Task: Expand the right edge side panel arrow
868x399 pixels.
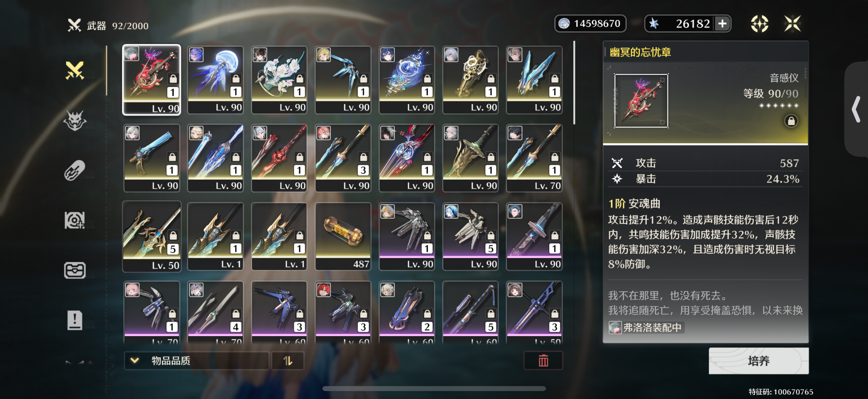Action: click(856, 109)
